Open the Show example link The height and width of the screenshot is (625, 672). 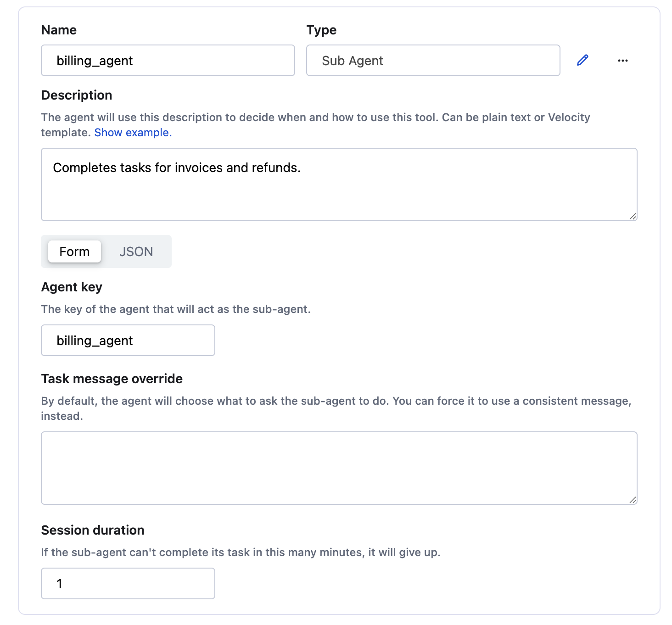pyautogui.click(x=132, y=132)
